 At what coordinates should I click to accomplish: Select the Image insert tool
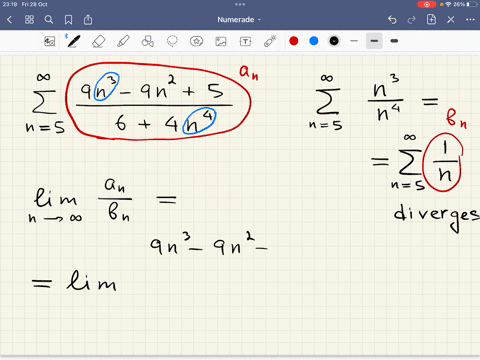click(221, 41)
